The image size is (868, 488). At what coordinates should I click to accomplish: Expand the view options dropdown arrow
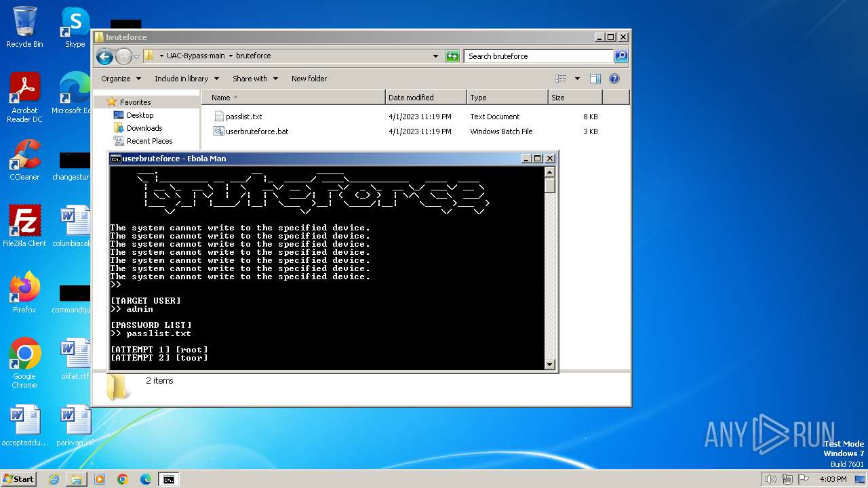coord(577,79)
